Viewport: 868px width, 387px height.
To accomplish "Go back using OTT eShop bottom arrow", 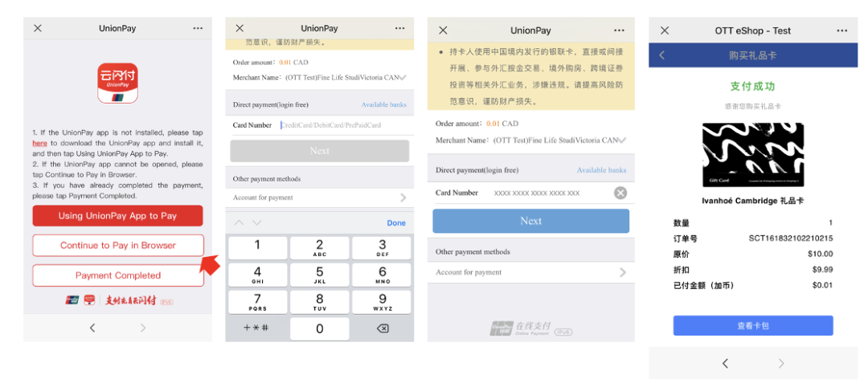I will click(725, 363).
